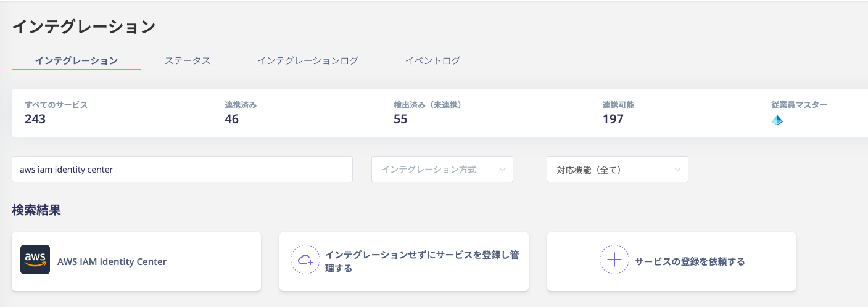Open the AWS IAM Identity Center result card
The height and width of the screenshot is (307, 868).
point(136,261)
